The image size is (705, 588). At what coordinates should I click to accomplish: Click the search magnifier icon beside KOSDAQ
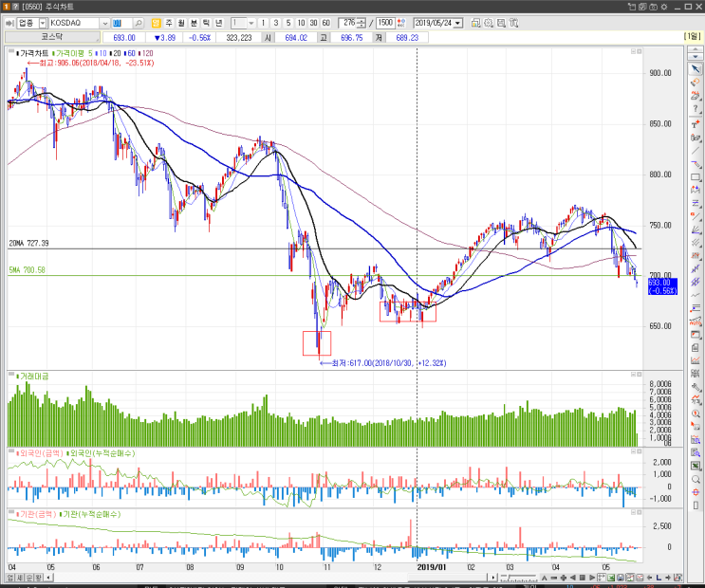click(x=139, y=23)
